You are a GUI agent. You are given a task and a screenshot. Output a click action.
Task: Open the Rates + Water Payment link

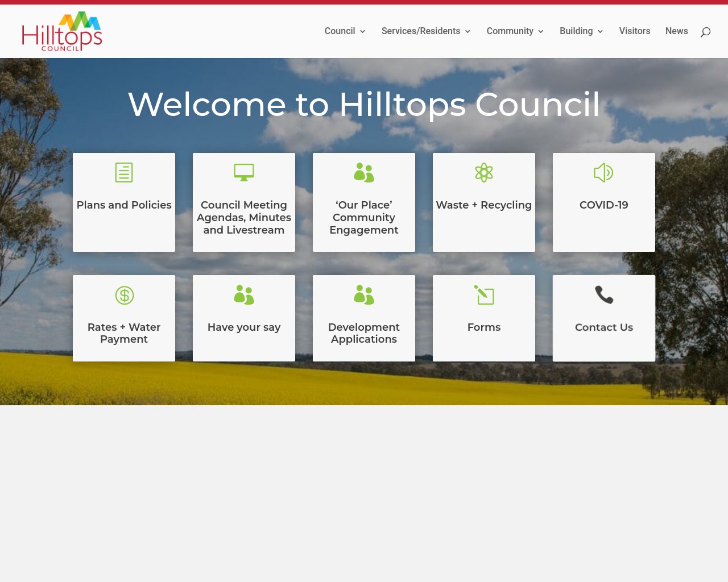point(124,333)
